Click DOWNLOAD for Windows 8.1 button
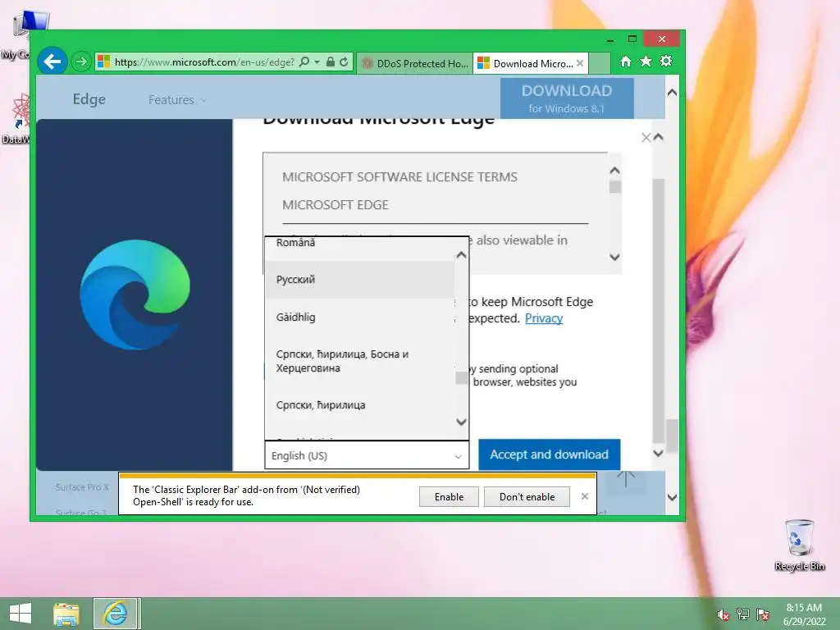 pos(567,98)
